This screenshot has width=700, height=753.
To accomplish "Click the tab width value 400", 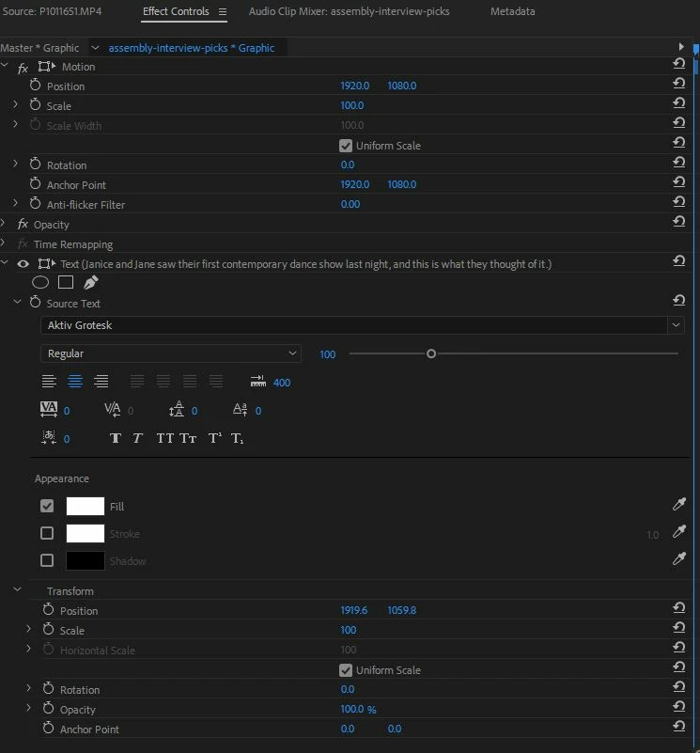I will 282,383.
